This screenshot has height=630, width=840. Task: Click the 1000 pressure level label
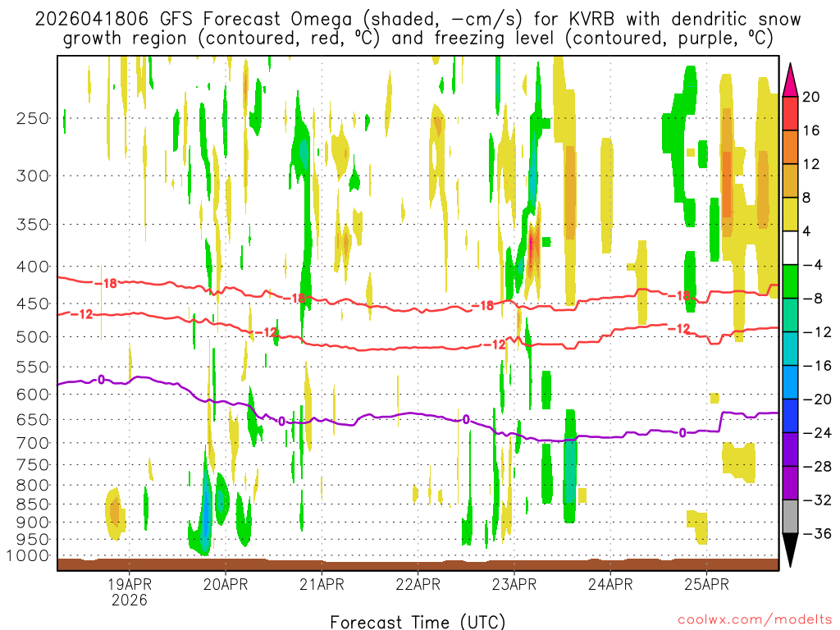click(x=28, y=556)
